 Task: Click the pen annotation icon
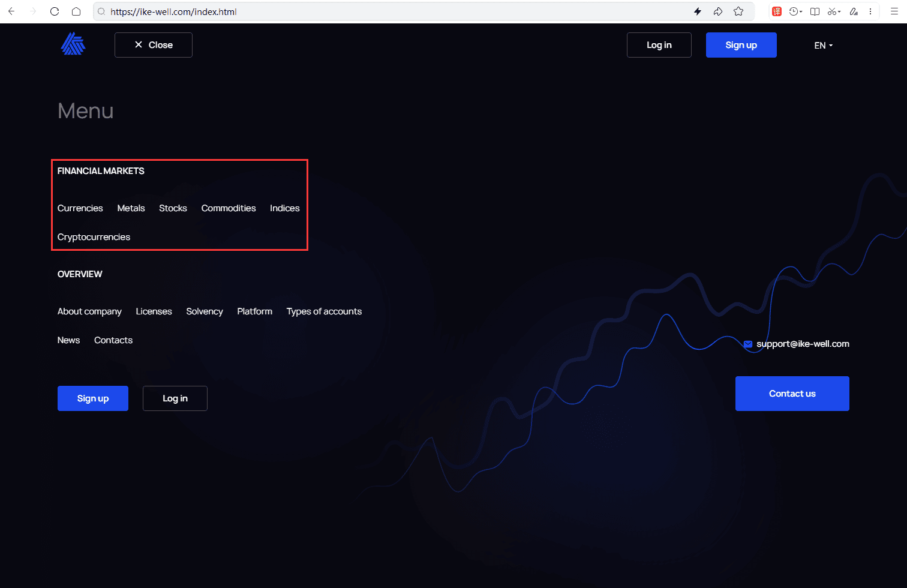tap(854, 11)
